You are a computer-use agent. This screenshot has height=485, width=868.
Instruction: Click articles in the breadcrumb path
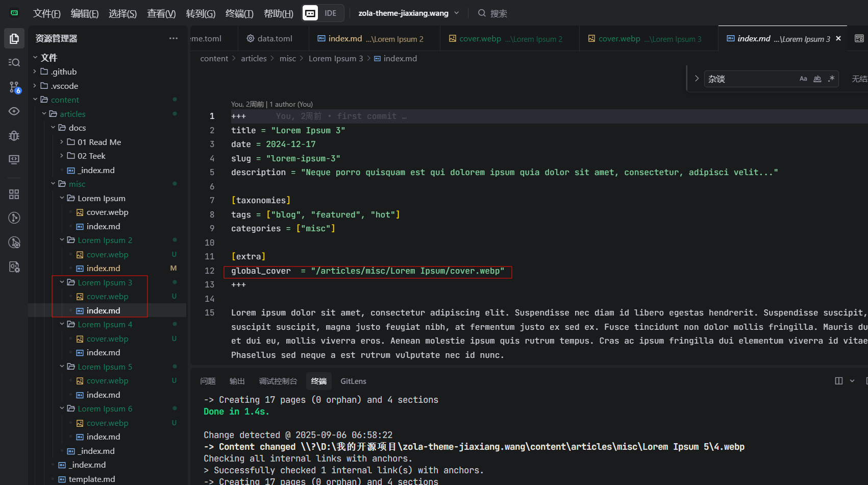coord(254,58)
